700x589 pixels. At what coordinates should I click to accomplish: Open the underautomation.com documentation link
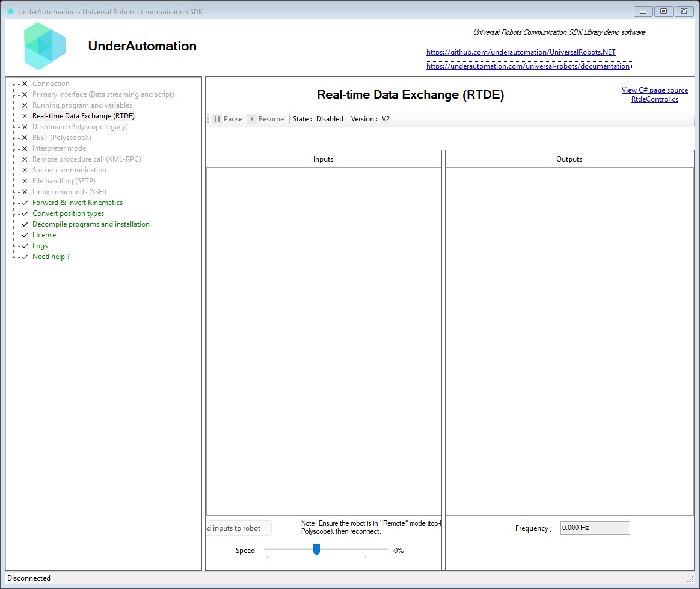click(527, 66)
